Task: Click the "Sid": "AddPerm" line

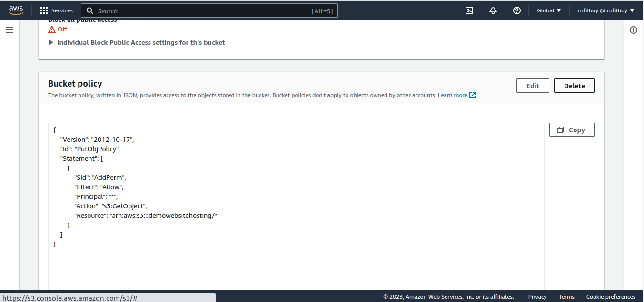Action: 100,177
